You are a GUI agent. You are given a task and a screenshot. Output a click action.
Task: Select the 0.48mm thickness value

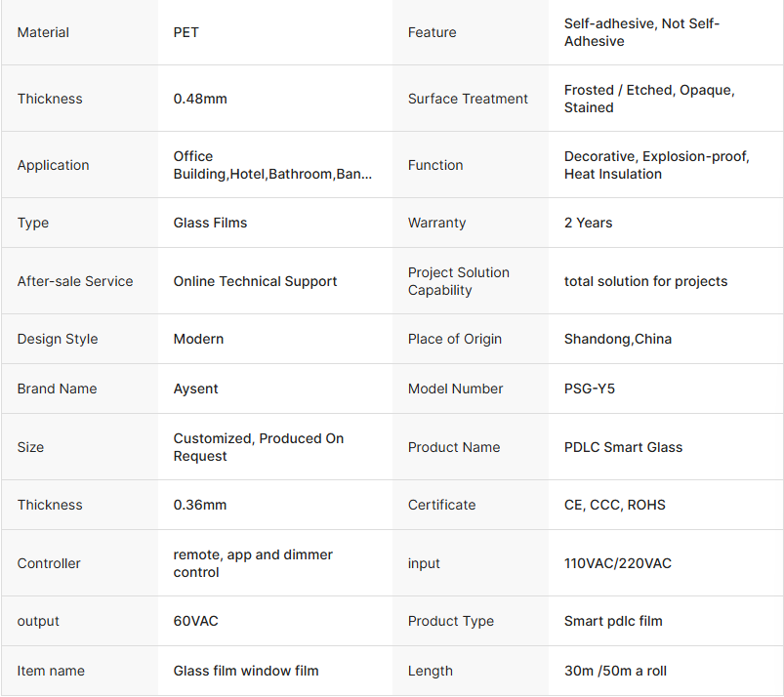coord(200,99)
